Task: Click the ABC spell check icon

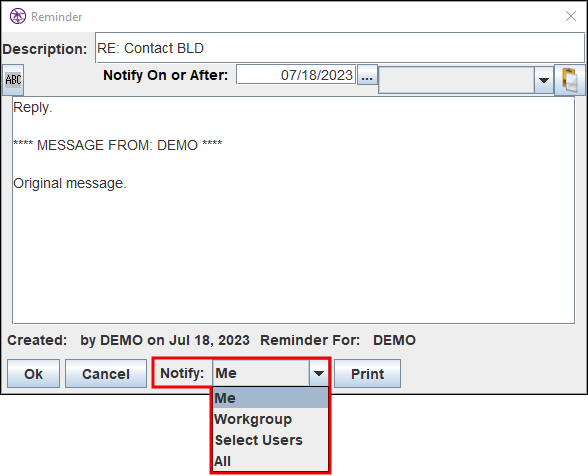Action: (13, 80)
